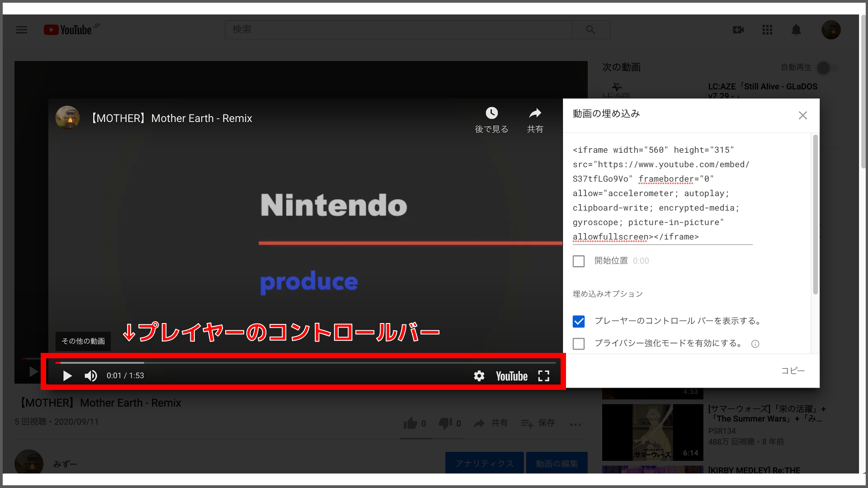Play the embedded preview video

tap(67, 376)
